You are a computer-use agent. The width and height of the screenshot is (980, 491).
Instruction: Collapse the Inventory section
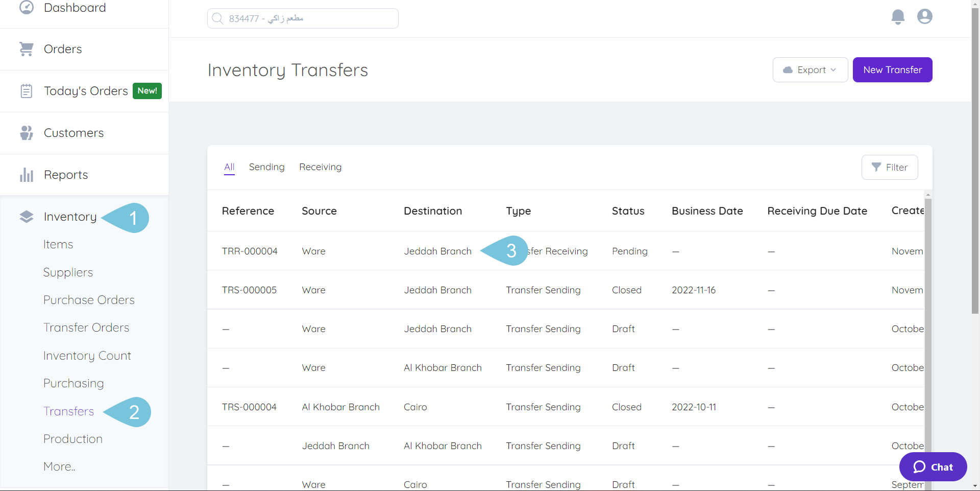[x=70, y=216]
